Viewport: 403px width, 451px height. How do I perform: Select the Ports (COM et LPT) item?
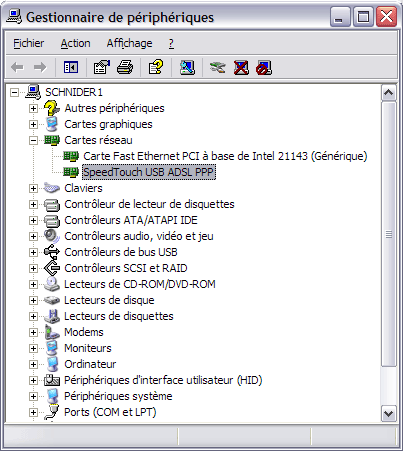pyautogui.click(x=110, y=412)
